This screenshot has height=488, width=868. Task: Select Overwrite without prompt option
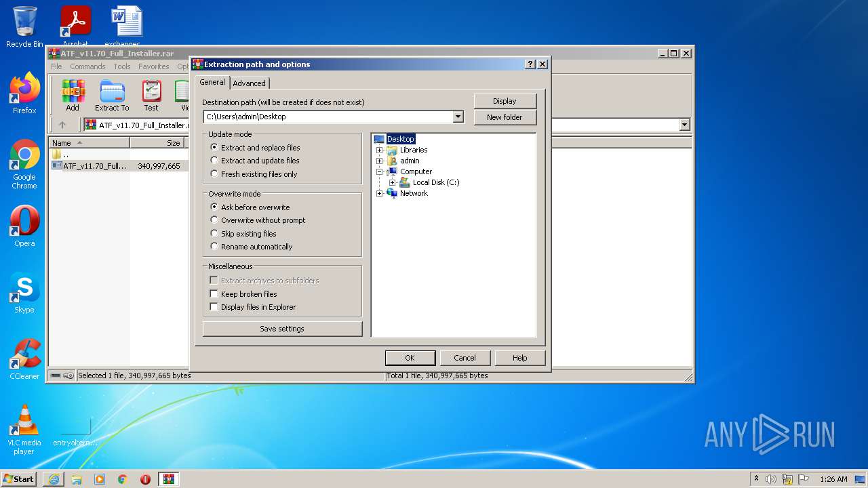pos(258,220)
